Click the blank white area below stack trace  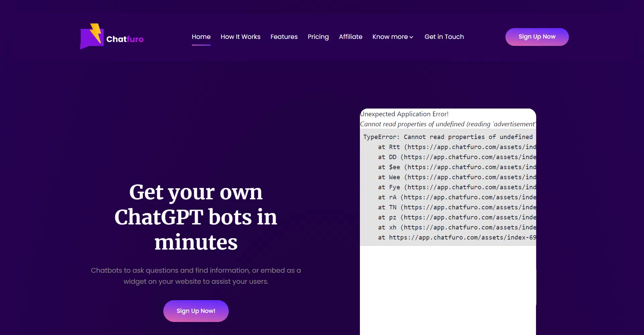click(x=448, y=288)
